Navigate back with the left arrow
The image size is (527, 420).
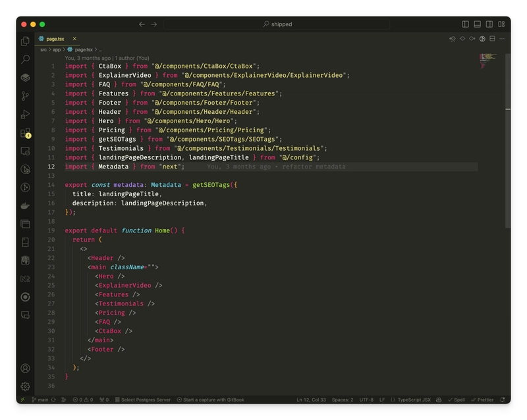[142, 24]
